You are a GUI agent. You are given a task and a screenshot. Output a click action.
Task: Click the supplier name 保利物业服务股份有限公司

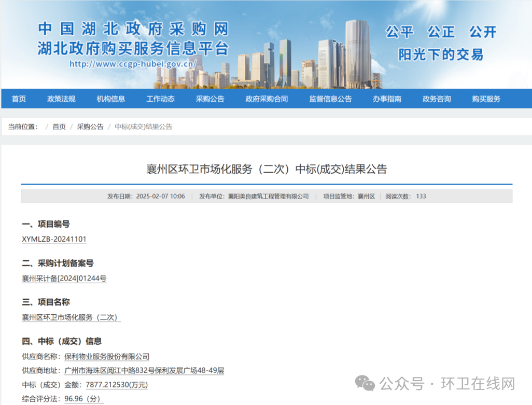(107, 356)
